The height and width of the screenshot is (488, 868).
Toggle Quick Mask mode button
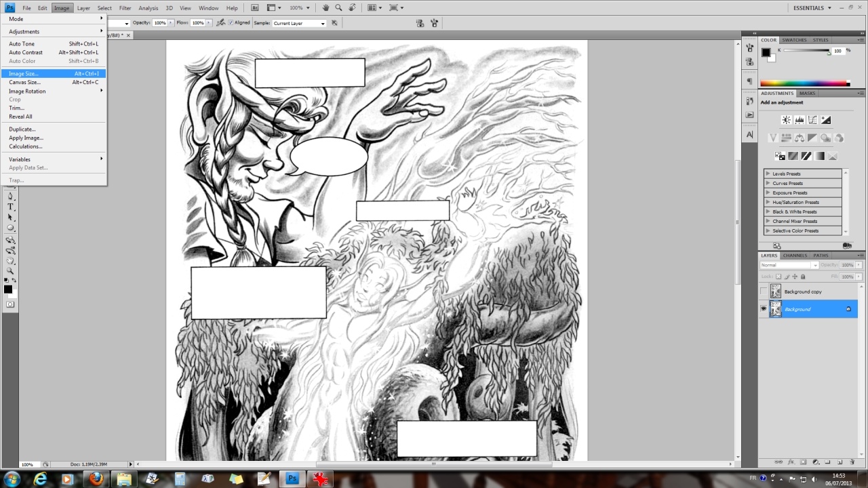[x=10, y=304]
